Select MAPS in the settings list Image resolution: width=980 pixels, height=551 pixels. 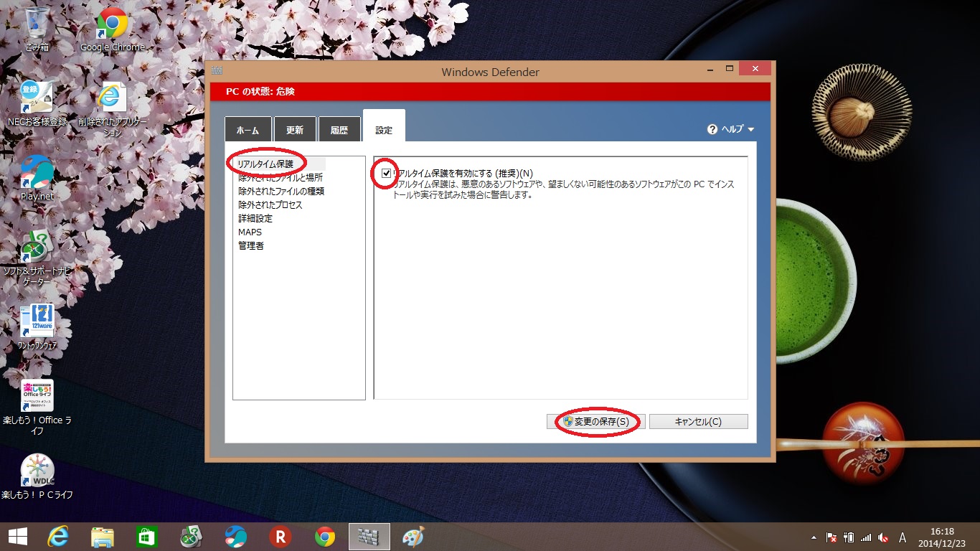[x=250, y=232]
